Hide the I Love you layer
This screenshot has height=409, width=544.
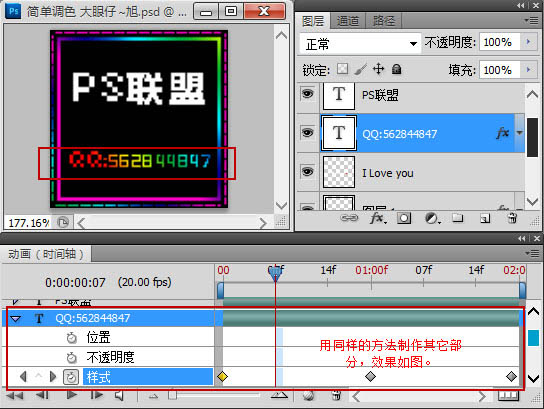click(x=307, y=171)
